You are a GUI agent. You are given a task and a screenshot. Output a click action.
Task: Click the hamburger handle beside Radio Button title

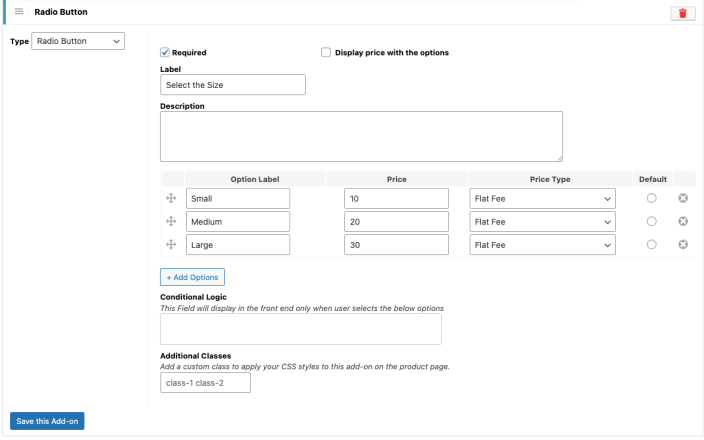tap(19, 12)
